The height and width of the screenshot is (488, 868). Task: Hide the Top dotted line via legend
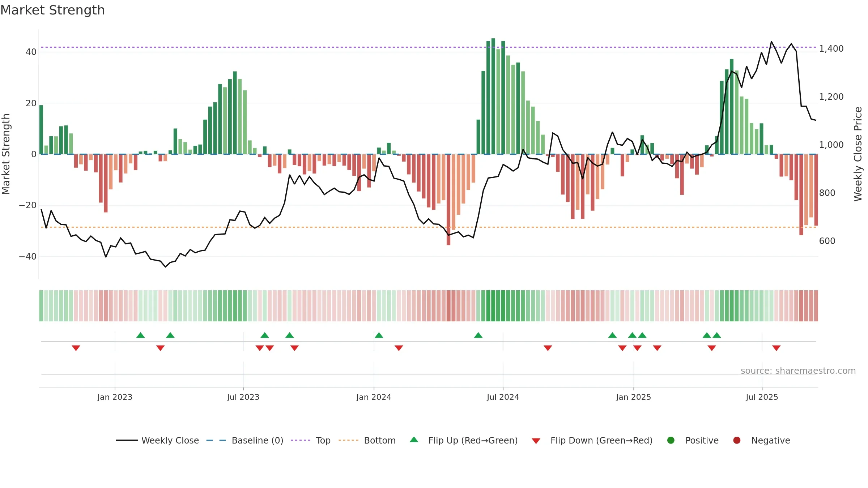point(311,440)
